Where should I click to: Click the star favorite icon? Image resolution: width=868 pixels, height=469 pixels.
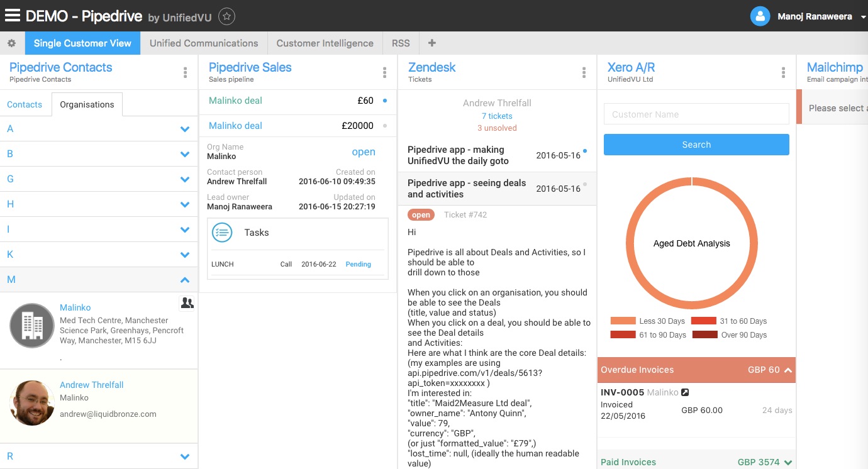pyautogui.click(x=227, y=16)
